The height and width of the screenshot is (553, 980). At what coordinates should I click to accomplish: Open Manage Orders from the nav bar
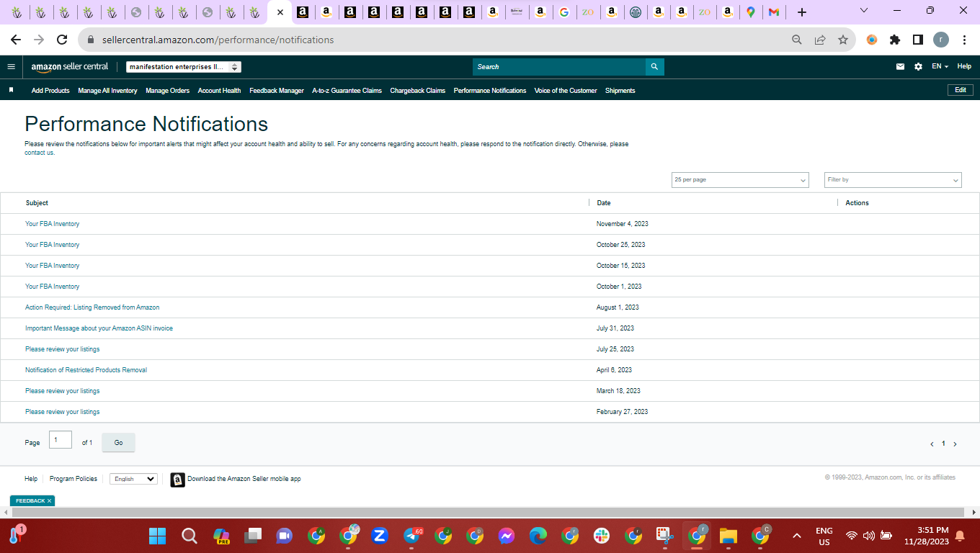(x=168, y=91)
